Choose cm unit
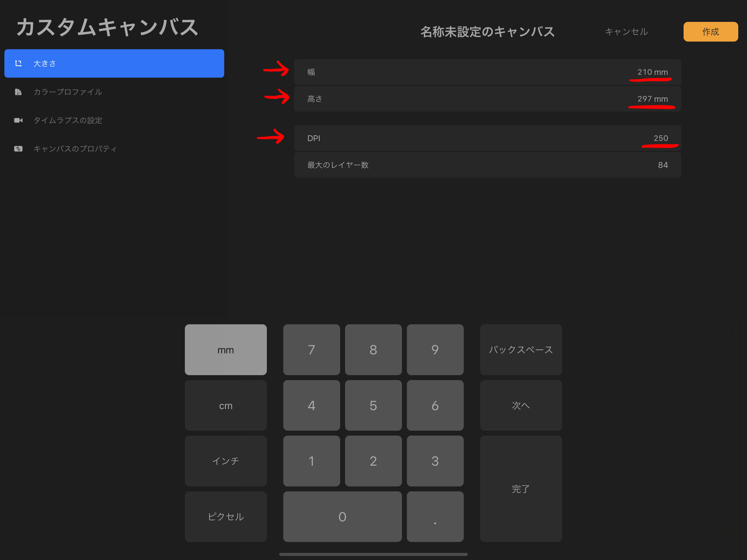 226,405
